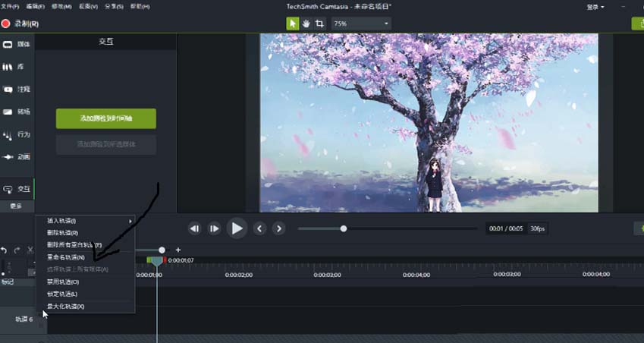The height and width of the screenshot is (343, 644).
Task: Open the 注释 (Annotations) panel in sidebar
Action: click(17, 89)
